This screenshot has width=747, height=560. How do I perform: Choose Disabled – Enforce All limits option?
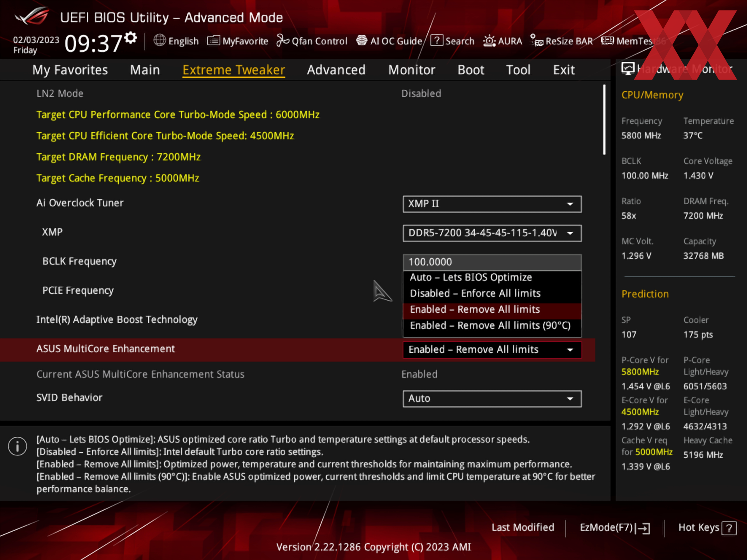pos(492,293)
